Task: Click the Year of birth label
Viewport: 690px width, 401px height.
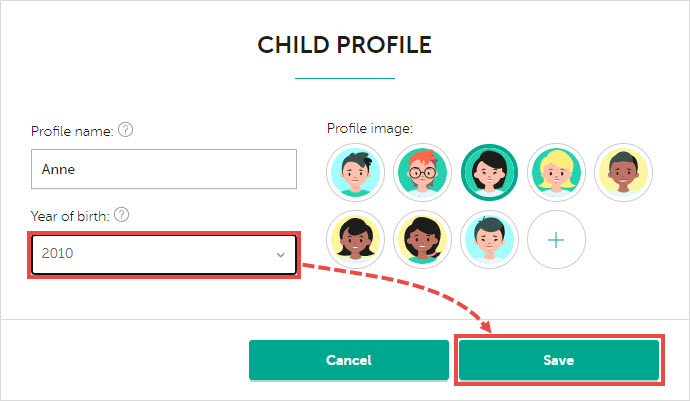Action: [70, 216]
